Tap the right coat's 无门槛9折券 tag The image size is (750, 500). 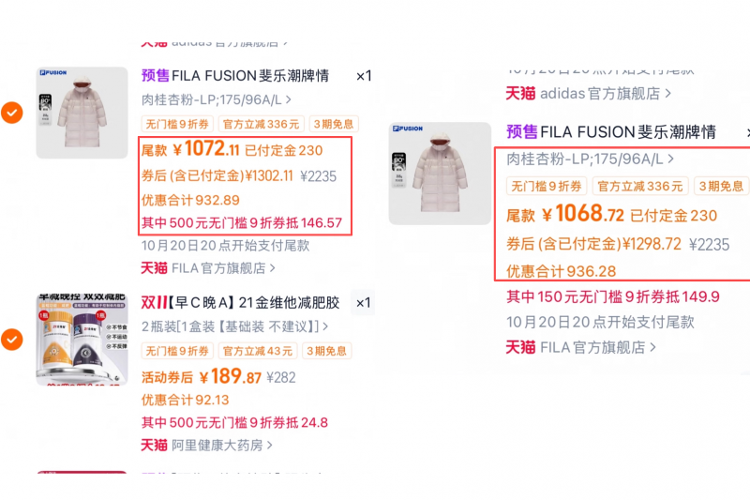pos(546,186)
